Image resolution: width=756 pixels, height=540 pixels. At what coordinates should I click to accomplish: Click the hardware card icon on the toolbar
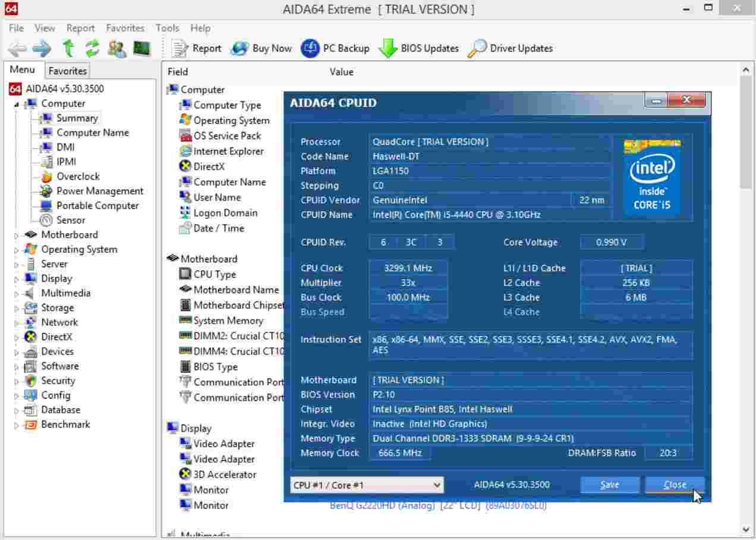142,48
